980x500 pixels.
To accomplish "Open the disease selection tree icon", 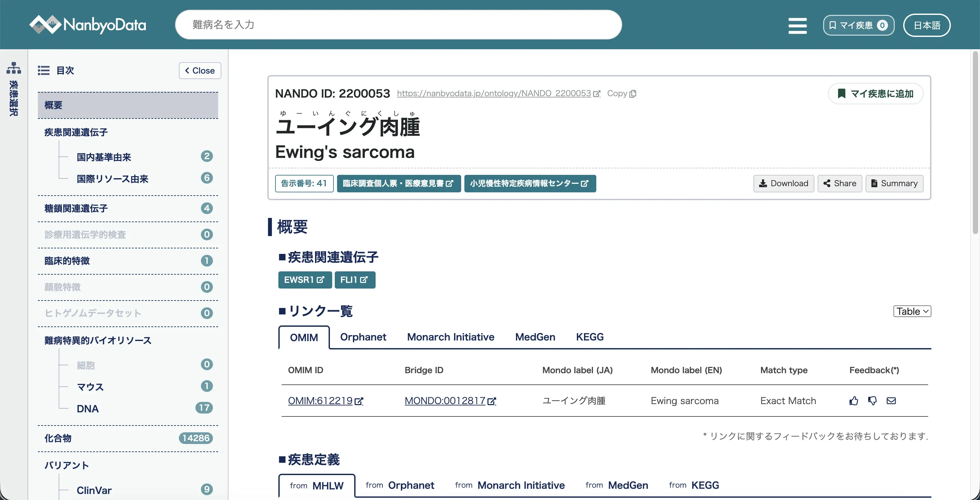I will [14, 68].
